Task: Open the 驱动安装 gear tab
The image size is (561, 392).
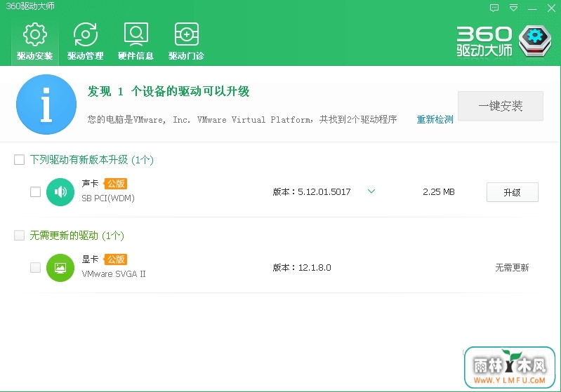Action: pyautogui.click(x=34, y=42)
